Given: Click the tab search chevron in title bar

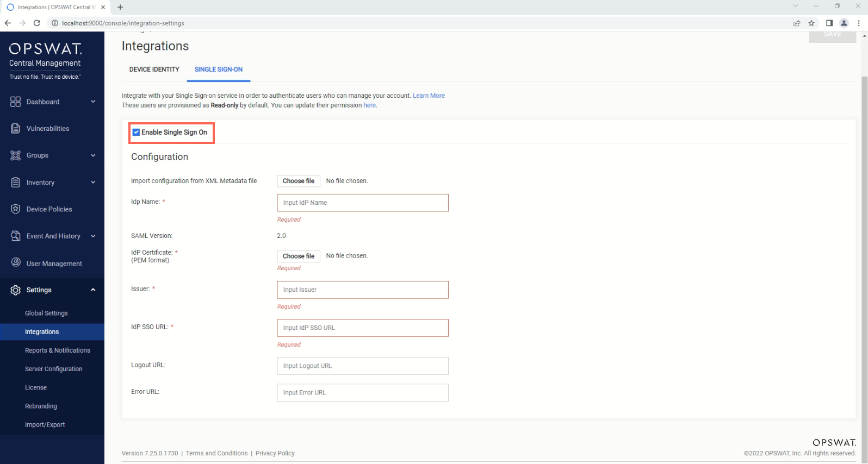Looking at the screenshot, I should click(x=796, y=6).
